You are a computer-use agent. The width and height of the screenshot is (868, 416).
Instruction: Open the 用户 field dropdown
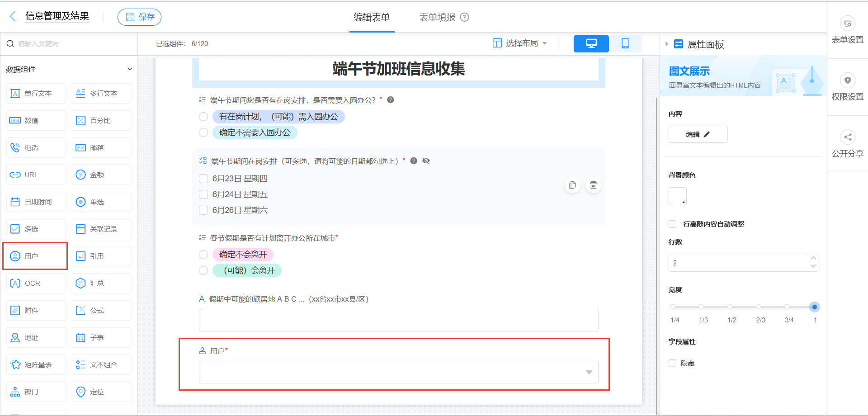click(x=589, y=372)
